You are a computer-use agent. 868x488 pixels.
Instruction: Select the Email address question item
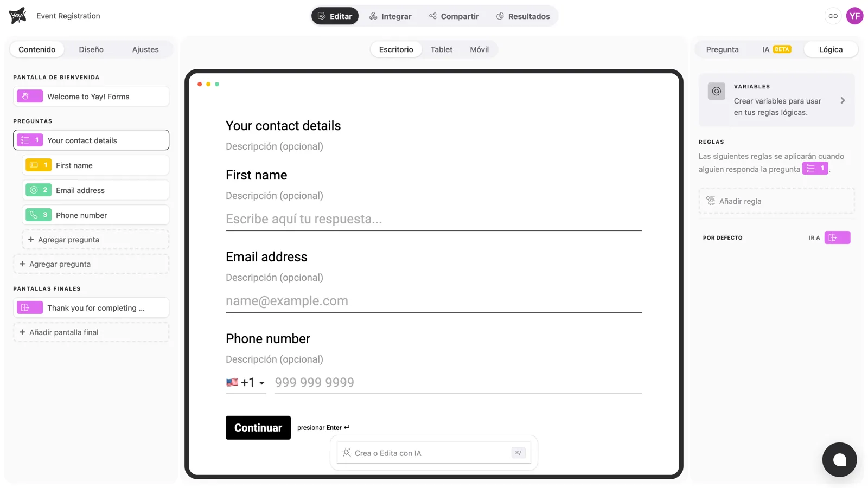click(x=95, y=190)
